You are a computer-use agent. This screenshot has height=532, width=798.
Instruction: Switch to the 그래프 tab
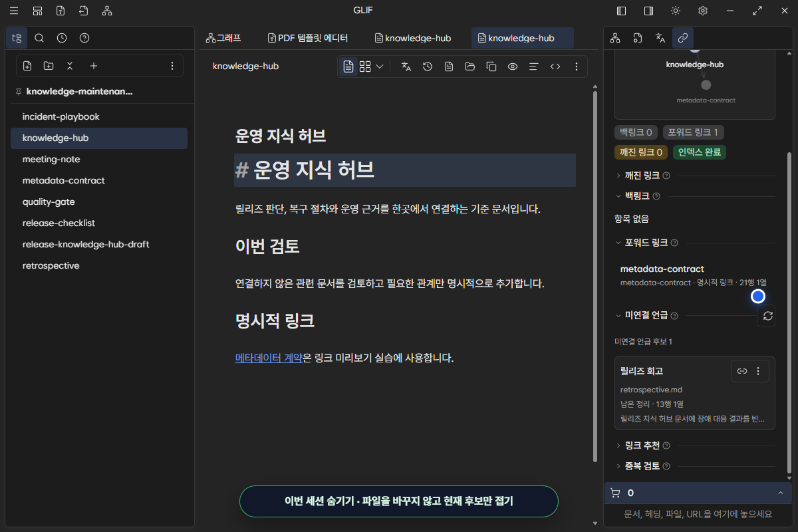[x=223, y=38]
